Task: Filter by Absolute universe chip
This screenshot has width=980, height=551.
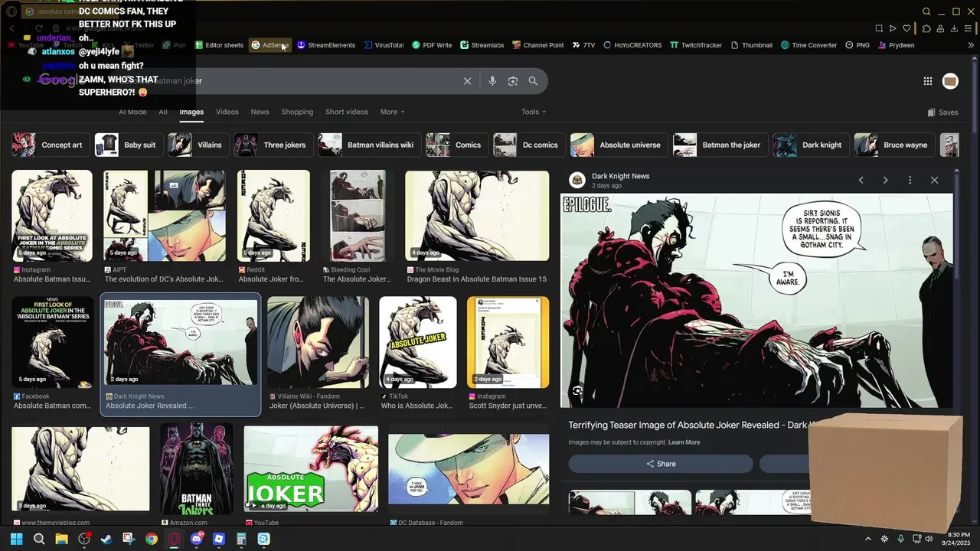Action: [618, 145]
